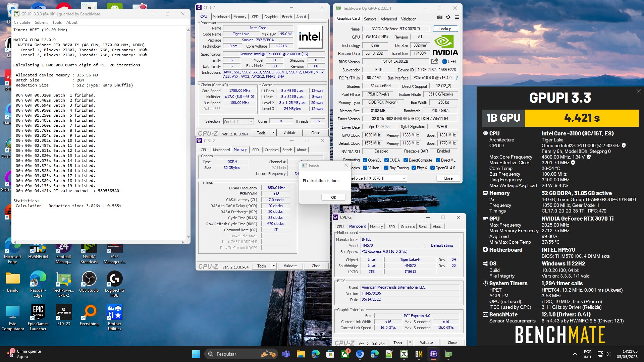The height and width of the screenshot is (362, 644).
Task: Toggle the UEFI checkbox in GPU-Z
Action: [444, 62]
